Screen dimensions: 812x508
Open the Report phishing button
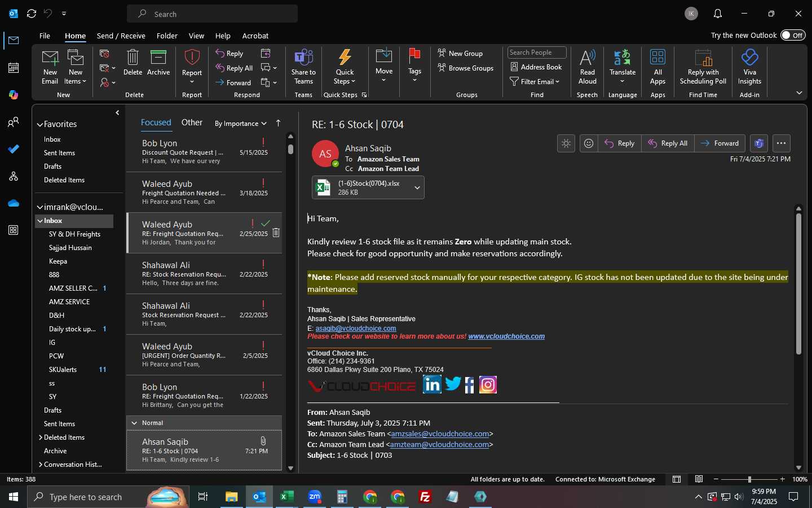click(192, 67)
